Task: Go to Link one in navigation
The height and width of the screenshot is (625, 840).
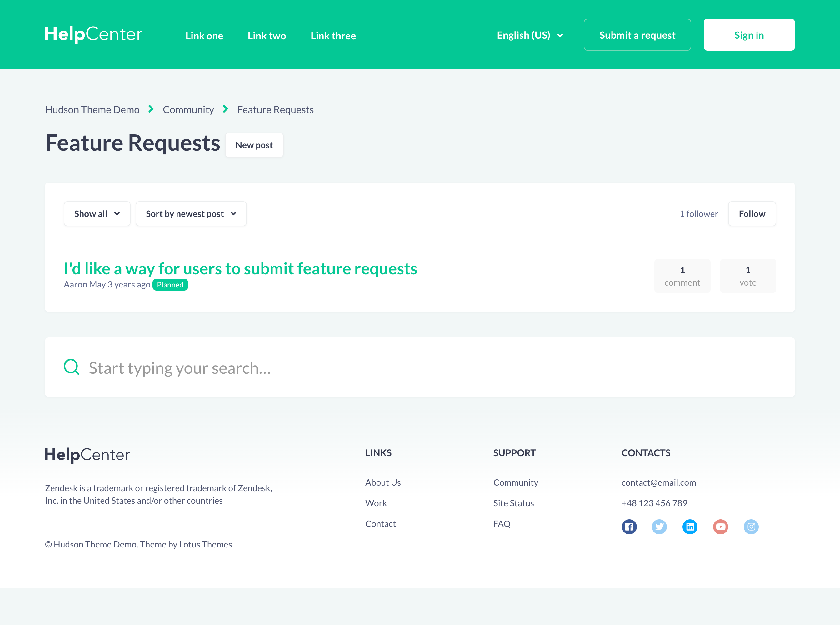Action: 204,36
